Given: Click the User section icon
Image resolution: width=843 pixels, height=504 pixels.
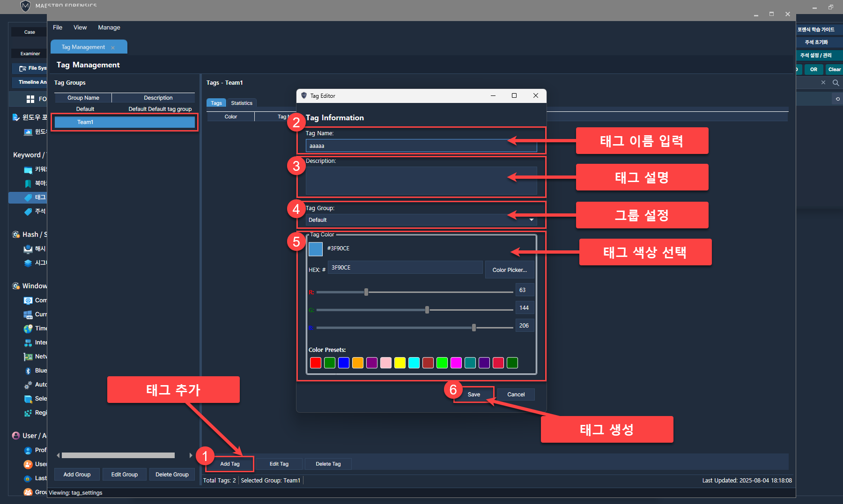Looking at the screenshot, I should click(16, 436).
